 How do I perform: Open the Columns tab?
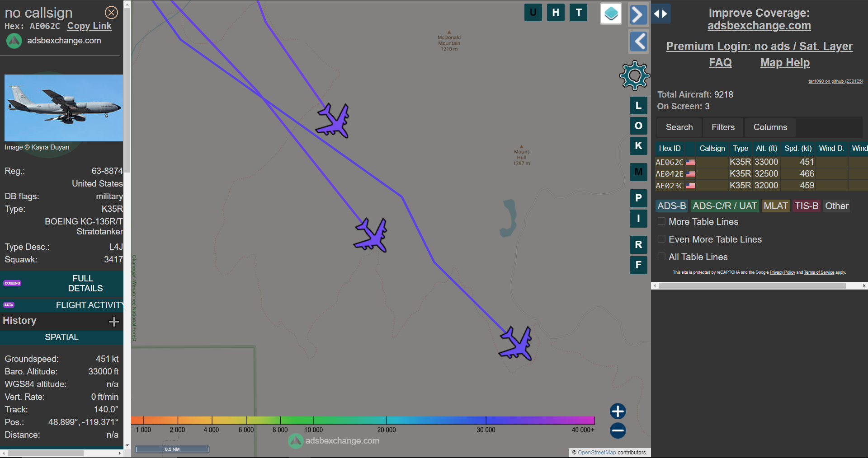click(x=770, y=127)
